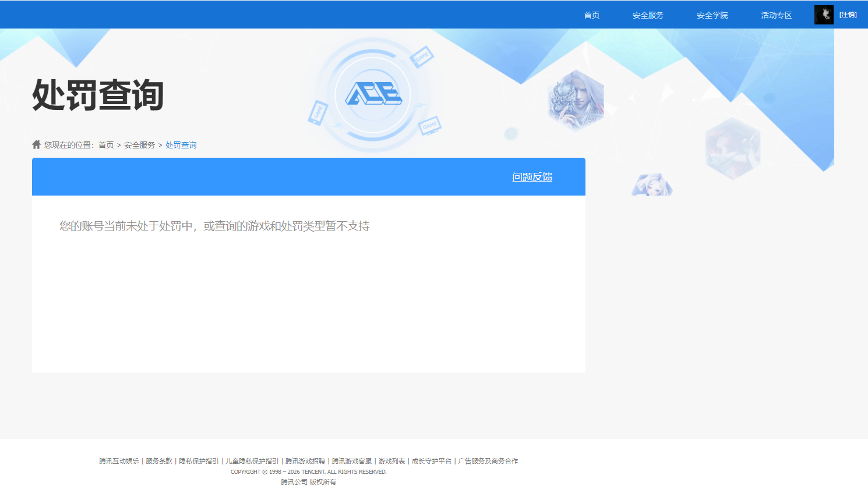The width and height of the screenshot is (868, 493).
Task: Click 首页 in the breadcrumb trail
Action: tap(106, 145)
